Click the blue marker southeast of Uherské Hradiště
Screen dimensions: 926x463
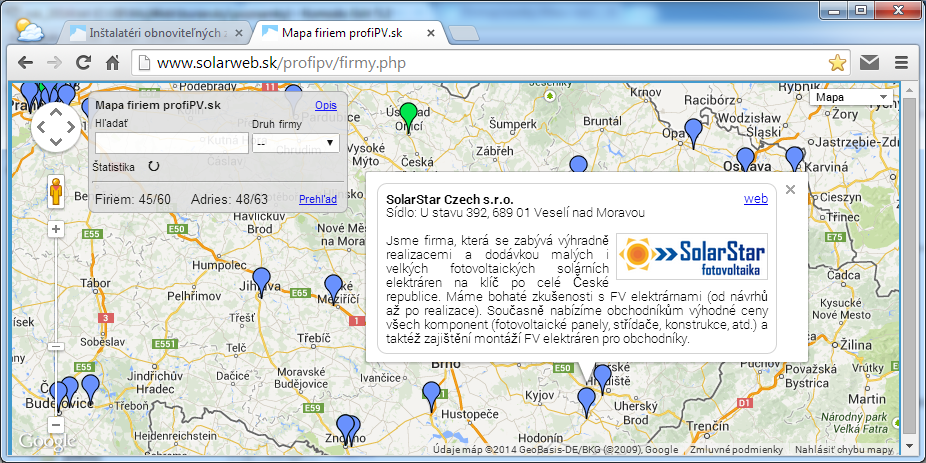586,401
